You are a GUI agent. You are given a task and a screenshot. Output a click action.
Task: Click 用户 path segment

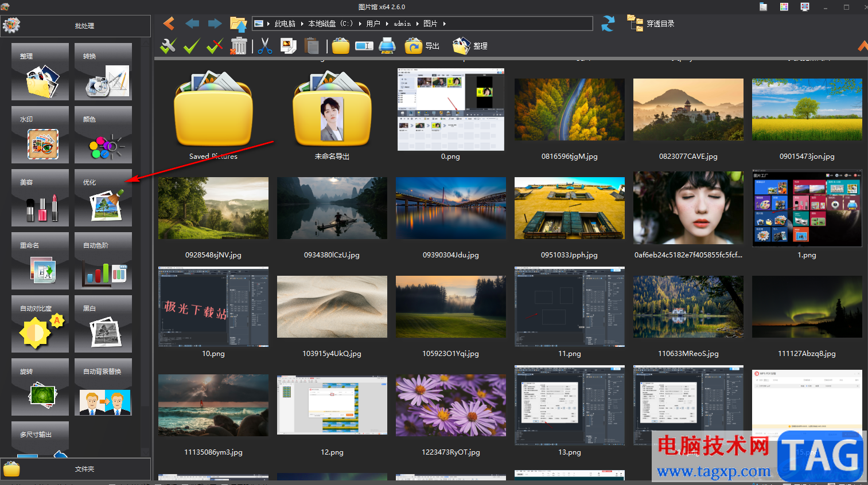(x=373, y=24)
